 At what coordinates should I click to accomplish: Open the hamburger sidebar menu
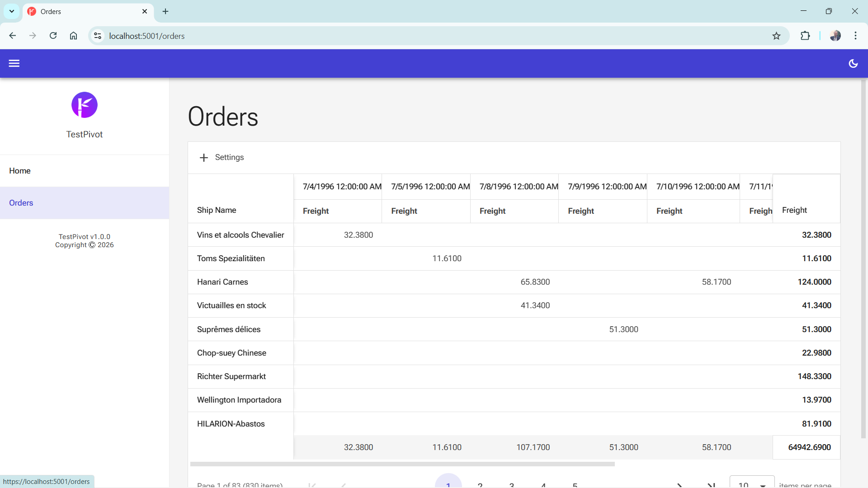coord(14,63)
